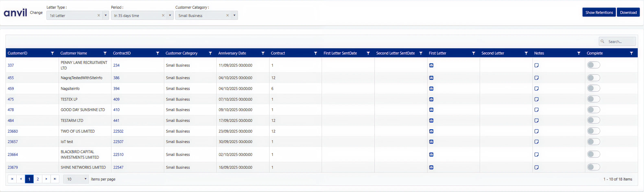
Task: Expand the Period dropdown
Action: [170, 15]
